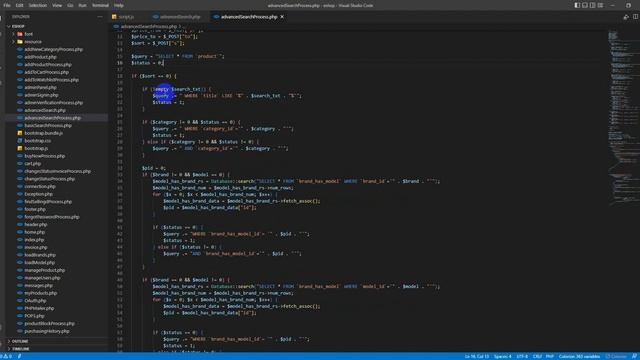Open Customize Layout icon
This screenshot has width=640, height=360.
(x=600, y=5)
